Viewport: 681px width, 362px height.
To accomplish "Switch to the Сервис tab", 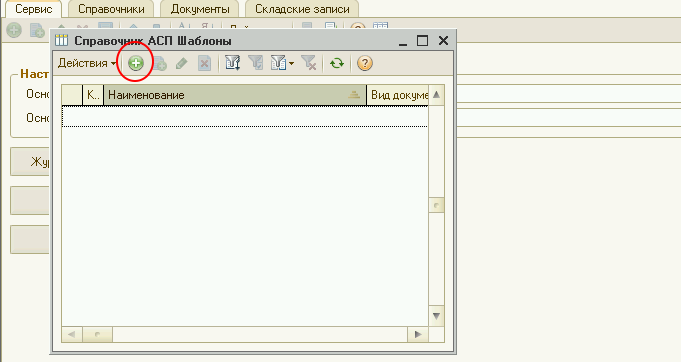I will (34, 9).
